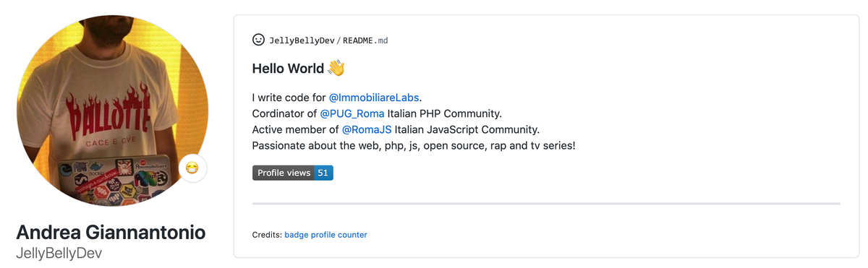Click the Andrea Giannantonio name text

tap(111, 233)
